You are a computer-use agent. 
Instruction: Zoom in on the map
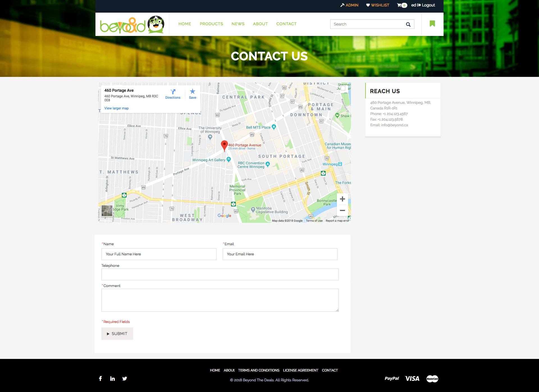click(342, 199)
